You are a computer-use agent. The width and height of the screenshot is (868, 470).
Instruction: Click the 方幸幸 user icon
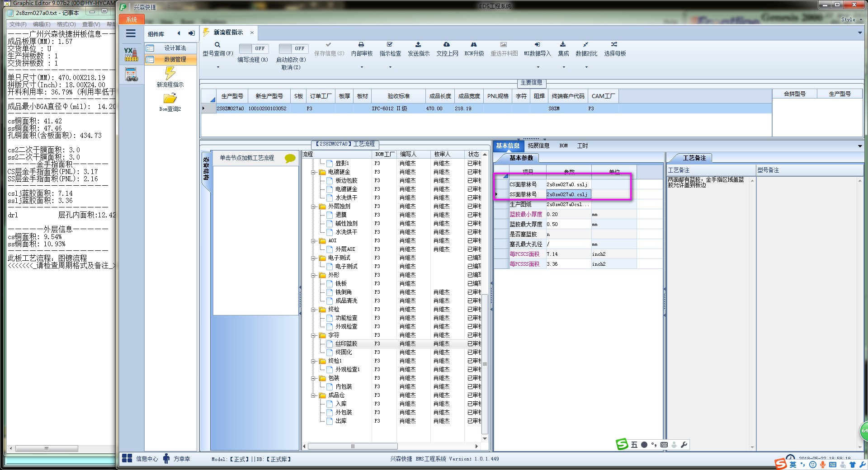pos(166,459)
